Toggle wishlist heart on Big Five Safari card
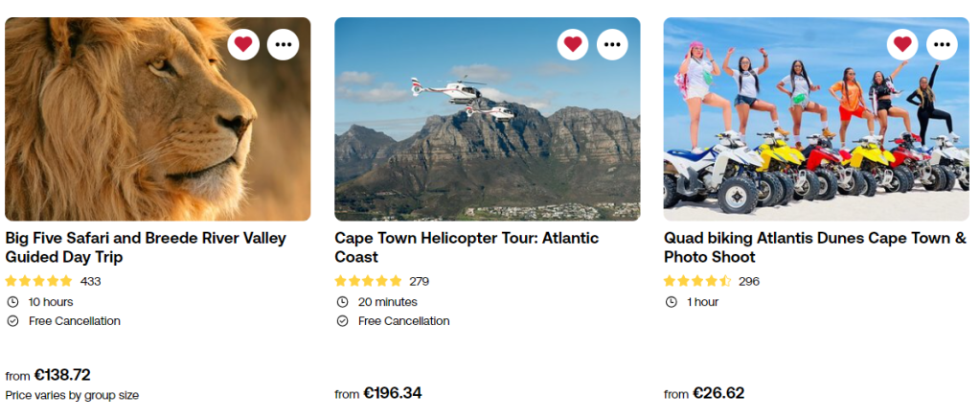Screen dimensions: 980x419 pyautogui.click(x=243, y=44)
